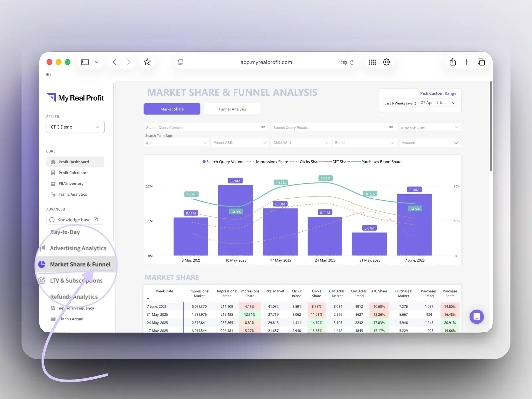Switch to the Market Share tab
Viewport: 532px width, 399px height.
click(x=172, y=109)
